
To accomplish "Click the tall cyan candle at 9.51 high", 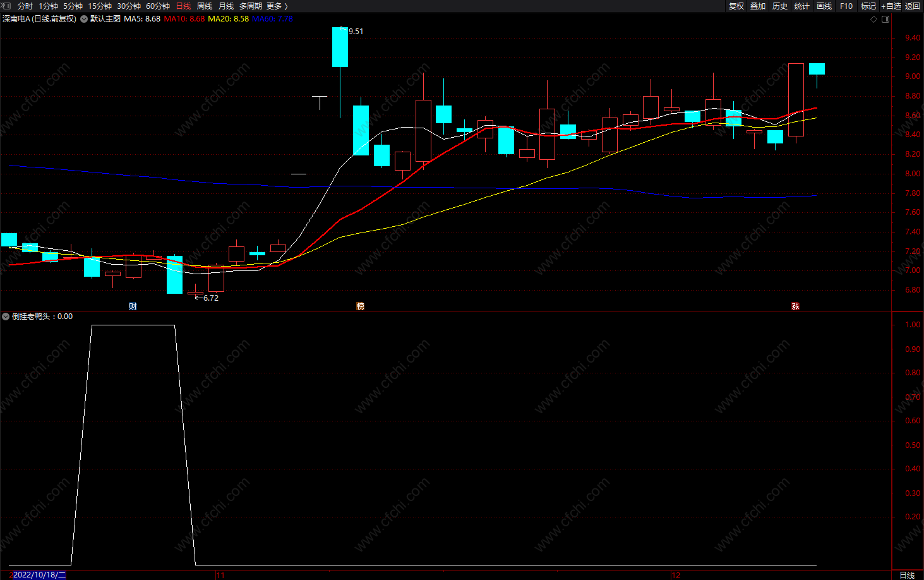I will 340,47.
